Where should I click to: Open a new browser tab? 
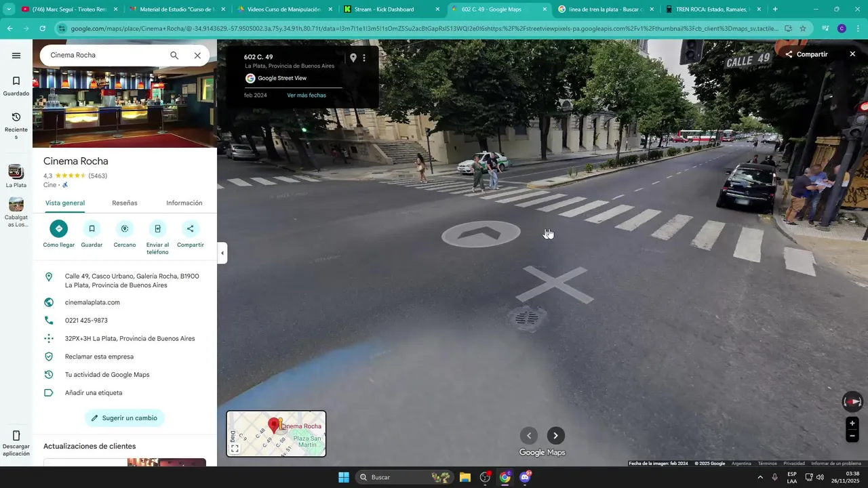(775, 9)
